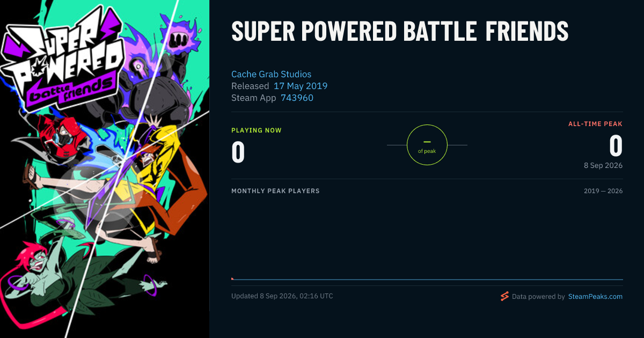Image resolution: width=644 pixels, height=338 pixels.
Task: Click the all-time peak value zero
Action: click(616, 146)
